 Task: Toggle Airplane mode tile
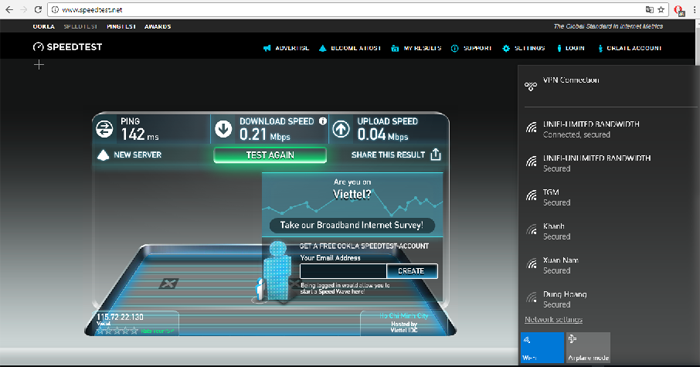pyautogui.click(x=588, y=347)
